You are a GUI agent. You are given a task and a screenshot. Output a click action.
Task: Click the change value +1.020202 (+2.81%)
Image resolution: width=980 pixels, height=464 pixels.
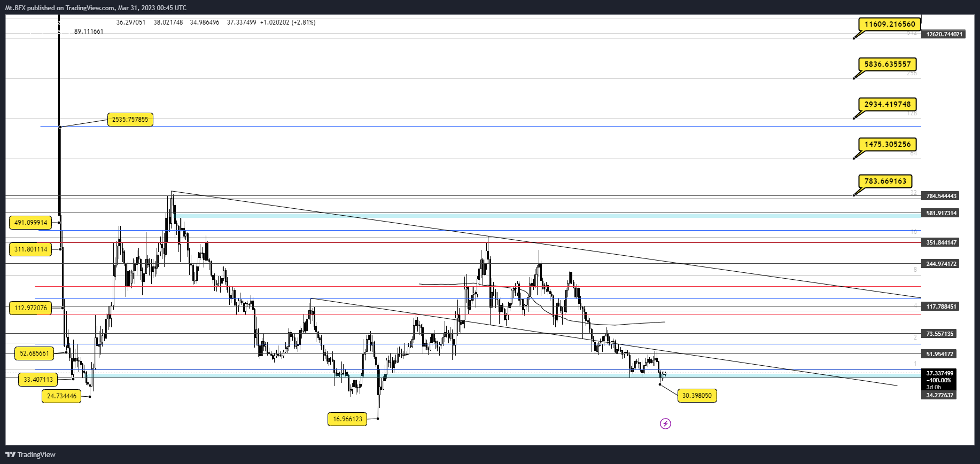pyautogui.click(x=287, y=22)
